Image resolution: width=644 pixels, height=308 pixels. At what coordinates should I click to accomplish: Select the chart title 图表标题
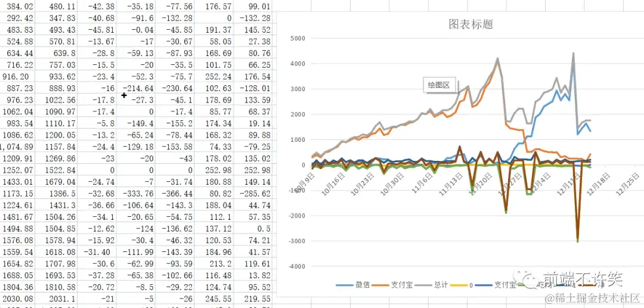tap(470, 24)
